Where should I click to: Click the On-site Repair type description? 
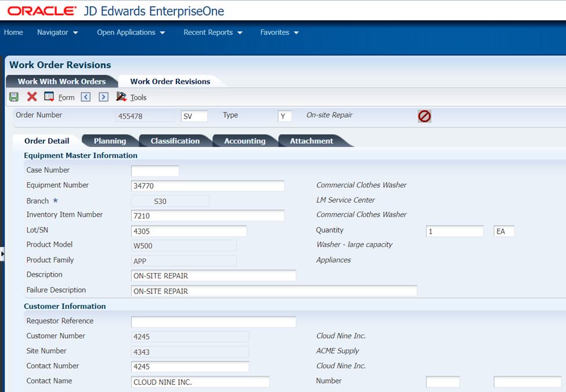coord(330,115)
